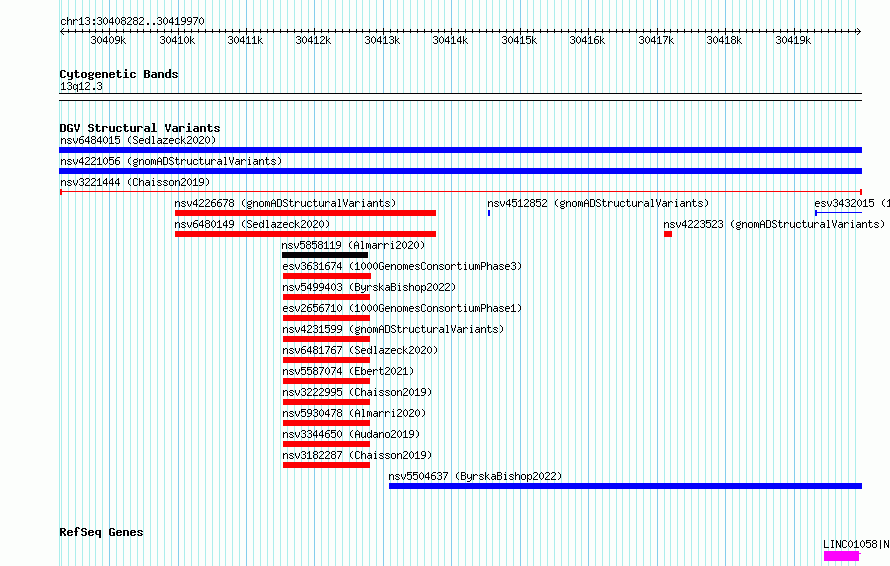Click the red bar under esv3631674

click(x=326, y=276)
